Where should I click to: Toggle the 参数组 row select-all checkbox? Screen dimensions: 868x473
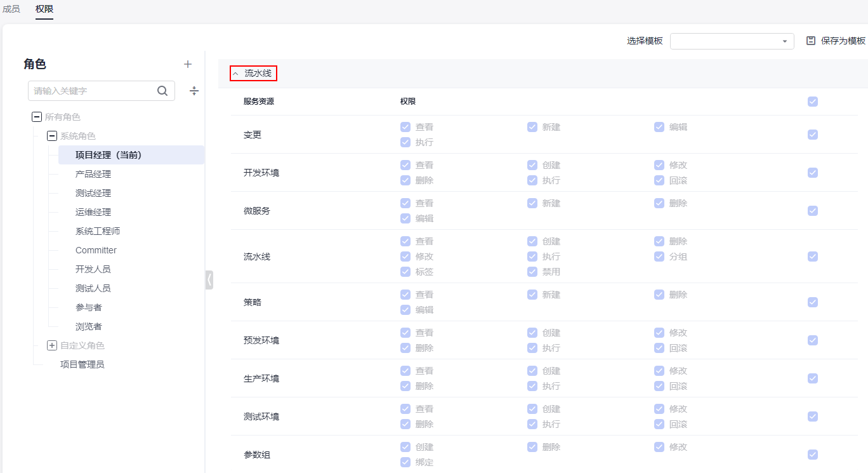(813, 455)
